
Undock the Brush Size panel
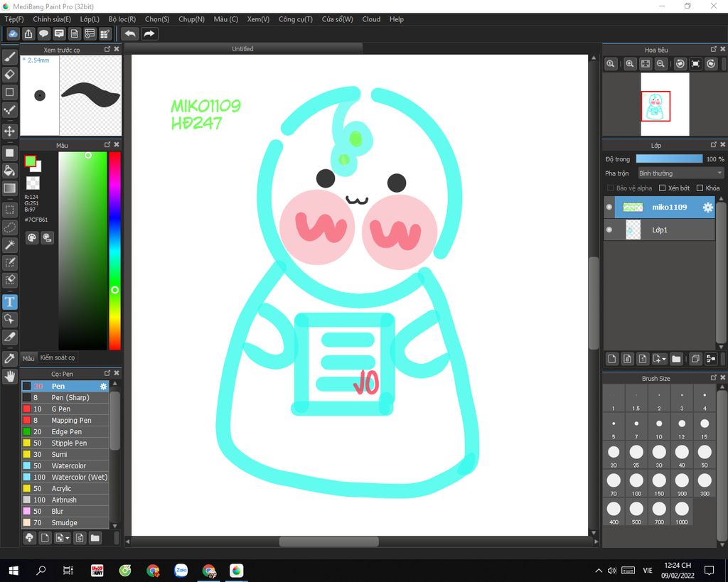point(714,377)
